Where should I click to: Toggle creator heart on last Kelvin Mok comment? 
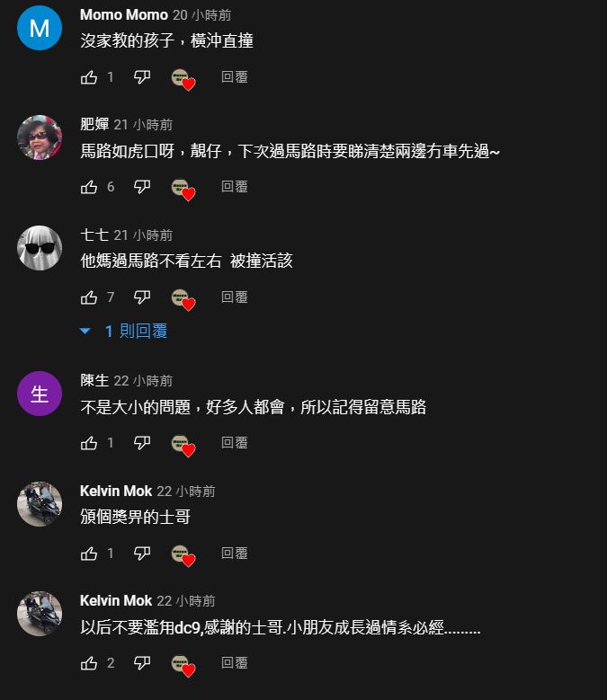(183, 666)
